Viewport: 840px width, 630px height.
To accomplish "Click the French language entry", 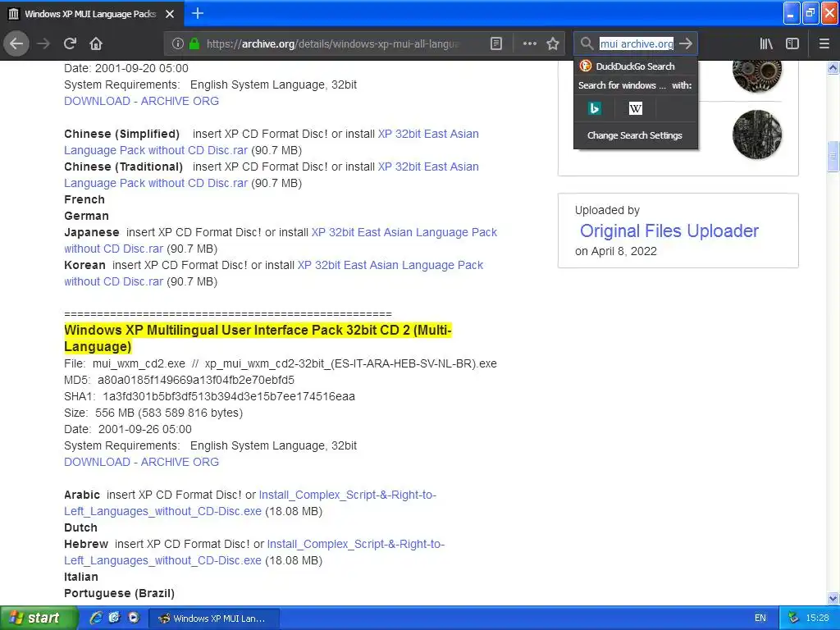I will pyautogui.click(x=84, y=200).
